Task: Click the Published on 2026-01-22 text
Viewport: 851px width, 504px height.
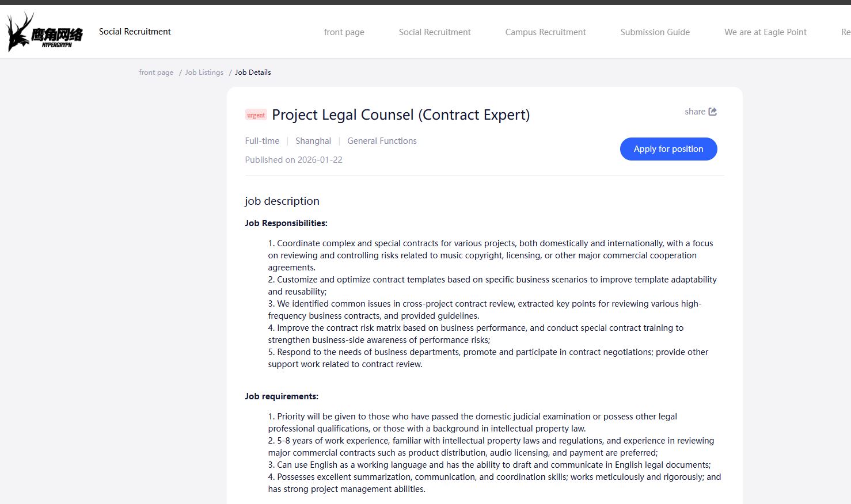Action: (x=294, y=160)
